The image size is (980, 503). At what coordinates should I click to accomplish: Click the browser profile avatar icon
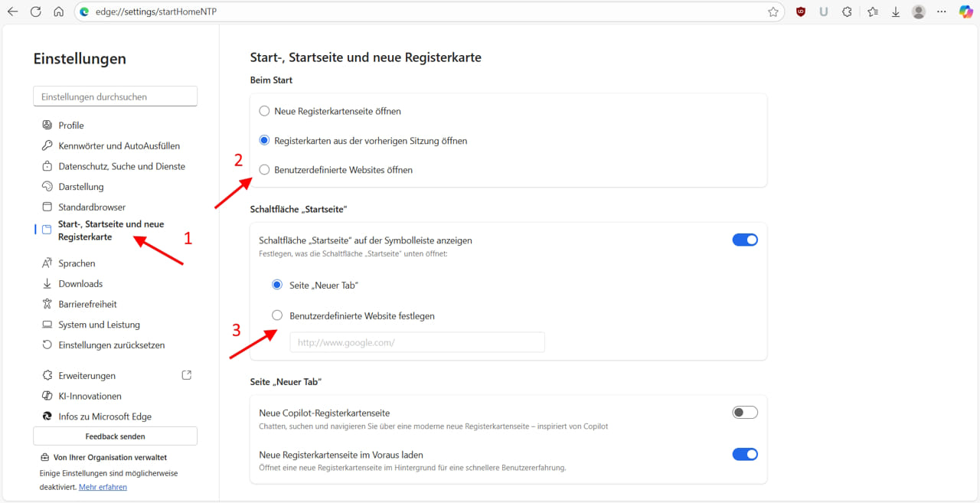(x=918, y=11)
